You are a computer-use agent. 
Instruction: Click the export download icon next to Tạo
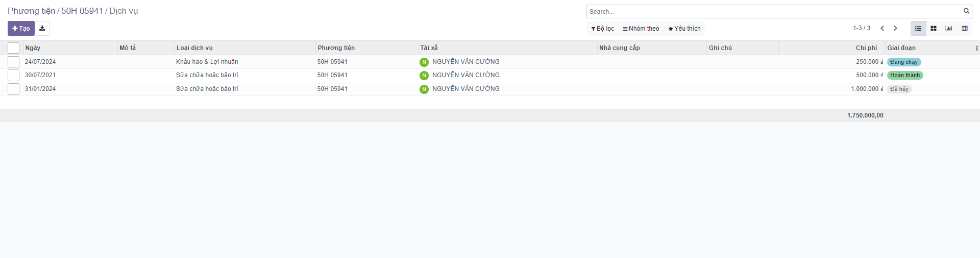[x=42, y=29]
